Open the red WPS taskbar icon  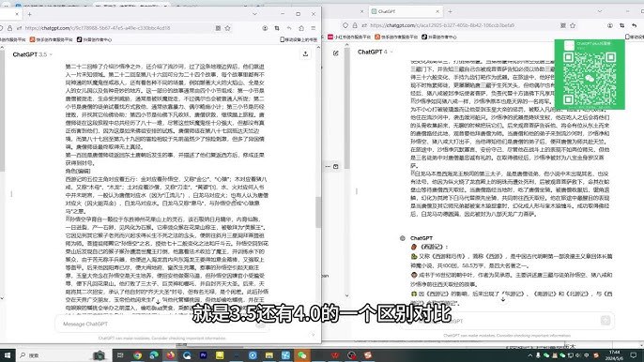(x=335, y=355)
